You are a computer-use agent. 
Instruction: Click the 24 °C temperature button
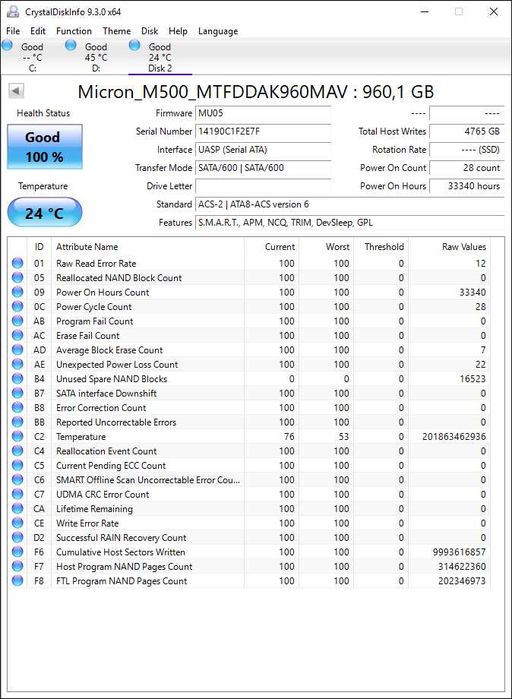(45, 213)
